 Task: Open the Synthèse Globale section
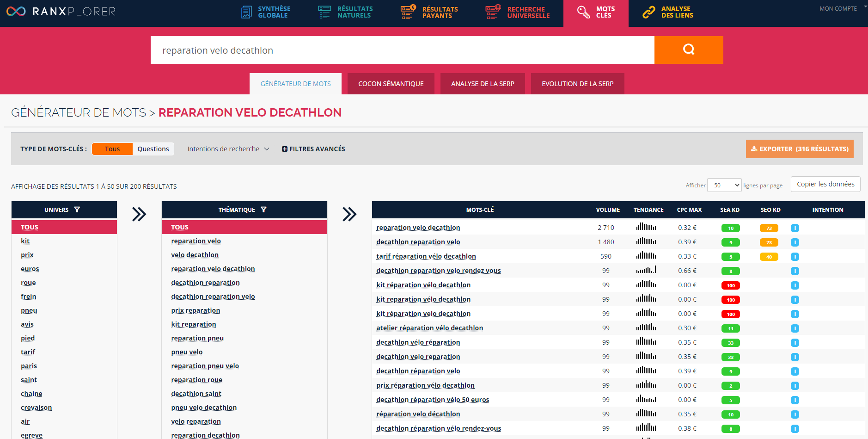click(266, 12)
